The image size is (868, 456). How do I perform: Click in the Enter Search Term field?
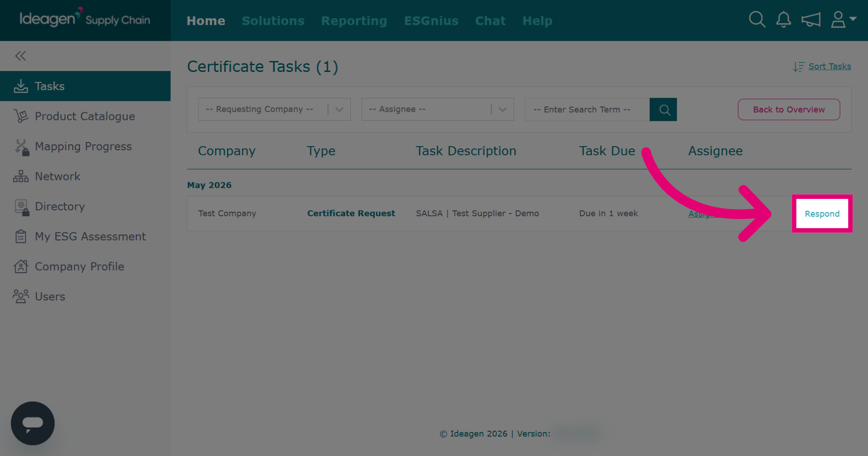point(587,109)
